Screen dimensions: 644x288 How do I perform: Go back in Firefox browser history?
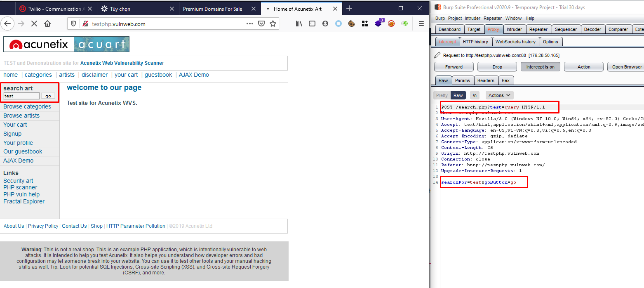[7, 24]
